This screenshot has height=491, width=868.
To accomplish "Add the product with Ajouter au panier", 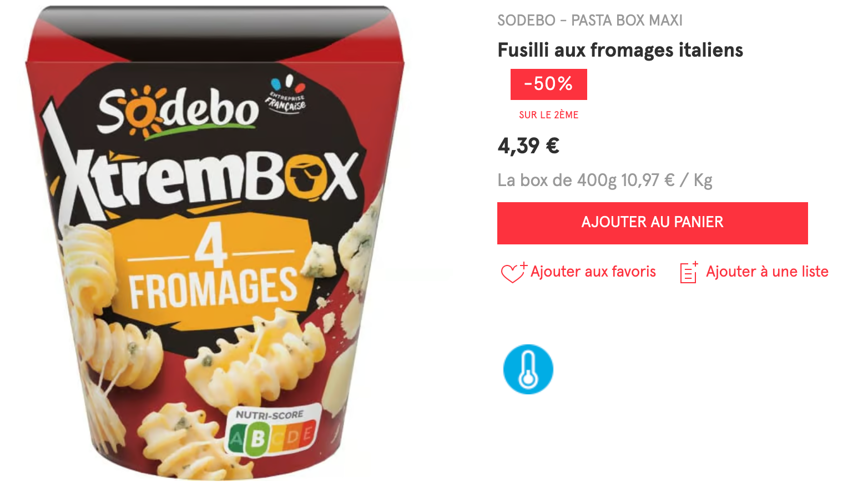I will 652,223.
